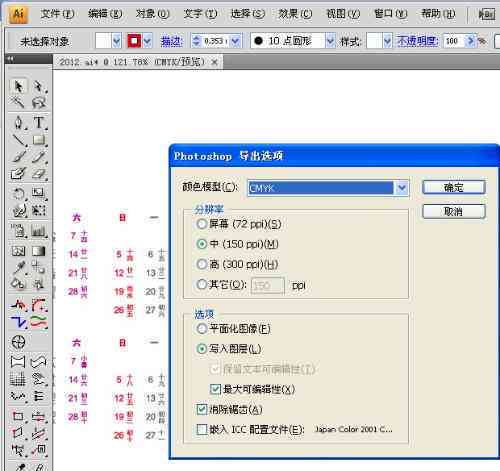Click opacity value field showing 100
This screenshot has height=471, width=500.
coord(454,41)
